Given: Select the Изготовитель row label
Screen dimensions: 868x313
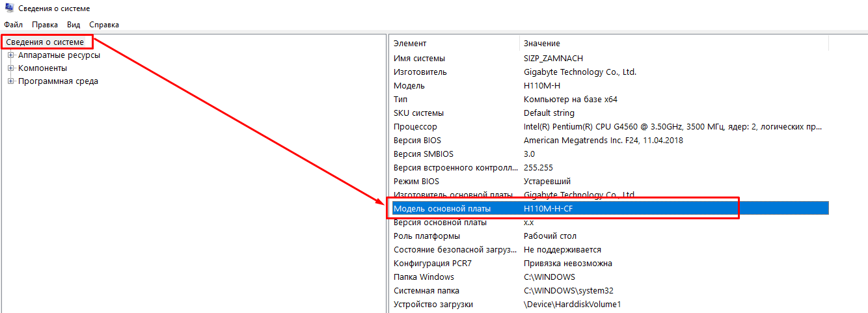Looking at the screenshot, I should pyautogui.click(x=420, y=72).
